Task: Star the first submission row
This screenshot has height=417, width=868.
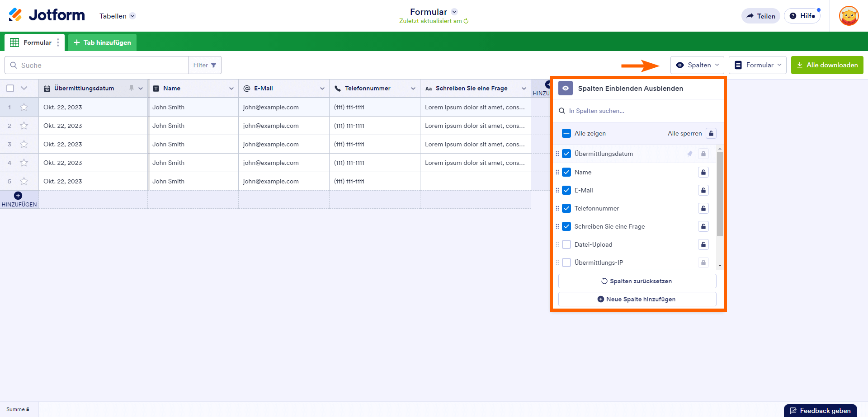Action: [24, 107]
